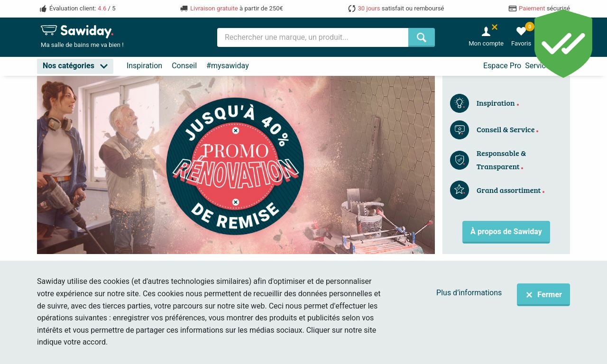
Task: Click the thumbs-up customer rating icon
Action: [x=43, y=9]
